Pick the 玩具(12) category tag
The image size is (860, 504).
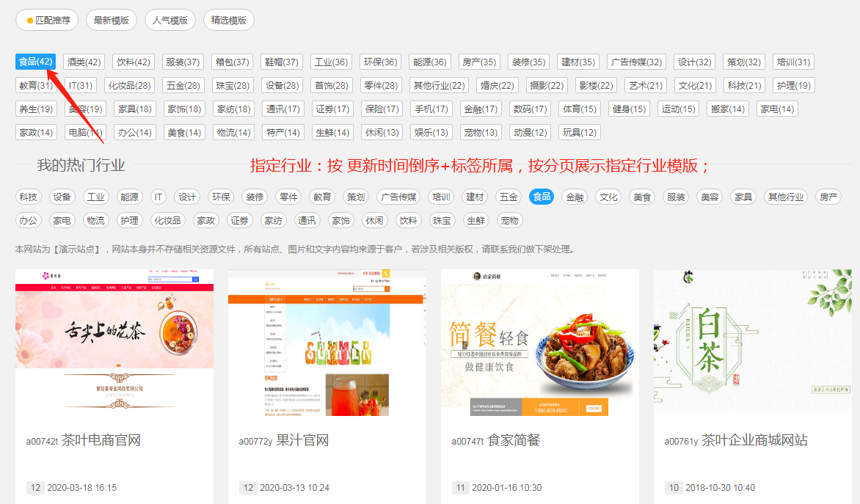tap(579, 133)
